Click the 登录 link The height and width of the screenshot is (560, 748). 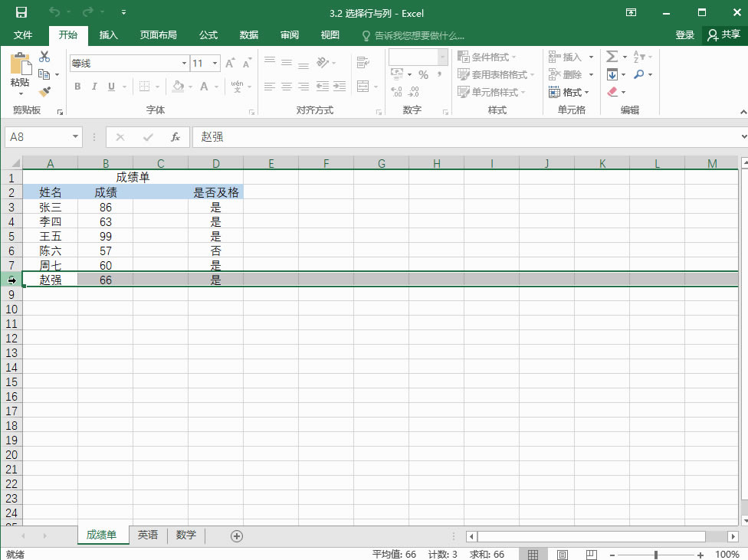684,34
